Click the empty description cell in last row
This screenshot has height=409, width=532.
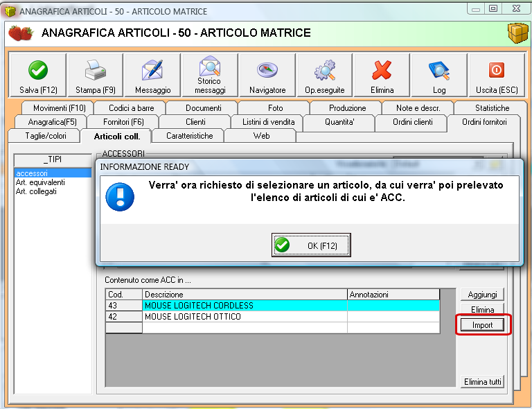(x=245, y=328)
